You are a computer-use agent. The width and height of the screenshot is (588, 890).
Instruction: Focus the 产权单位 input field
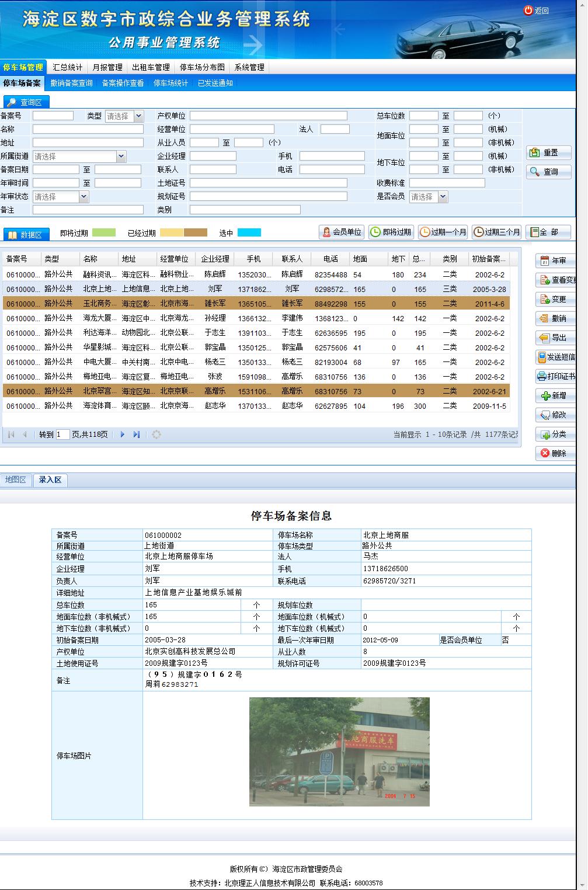tap(269, 116)
